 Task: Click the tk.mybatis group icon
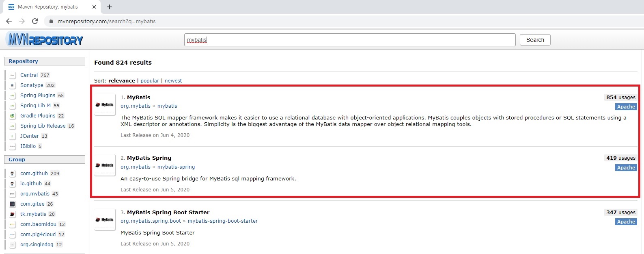point(13,214)
